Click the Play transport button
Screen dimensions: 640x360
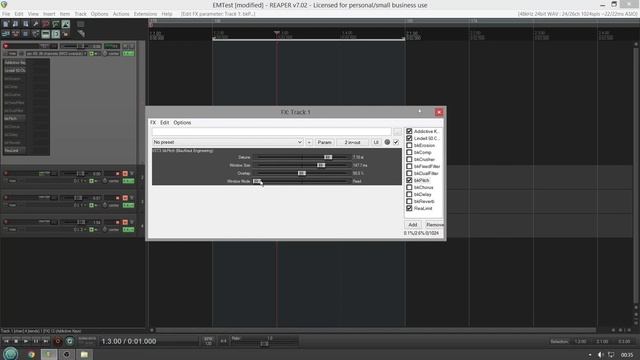click(26, 341)
